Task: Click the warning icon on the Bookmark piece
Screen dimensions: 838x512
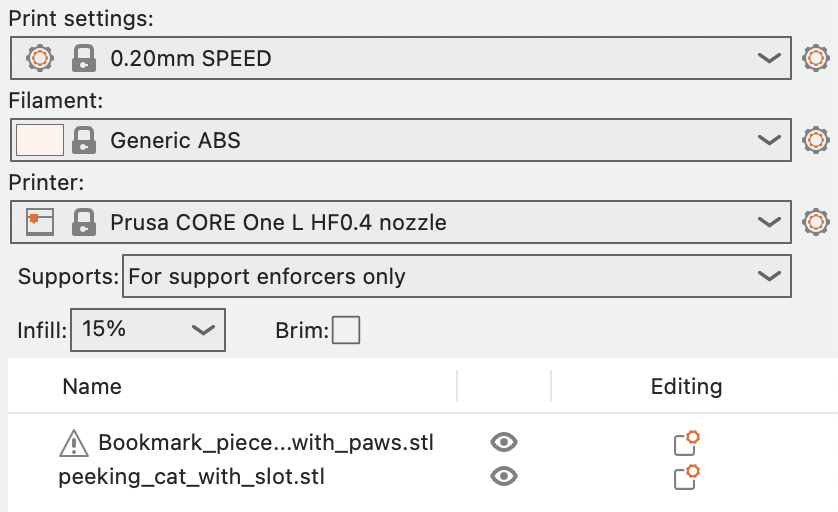Action: [74, 442]
